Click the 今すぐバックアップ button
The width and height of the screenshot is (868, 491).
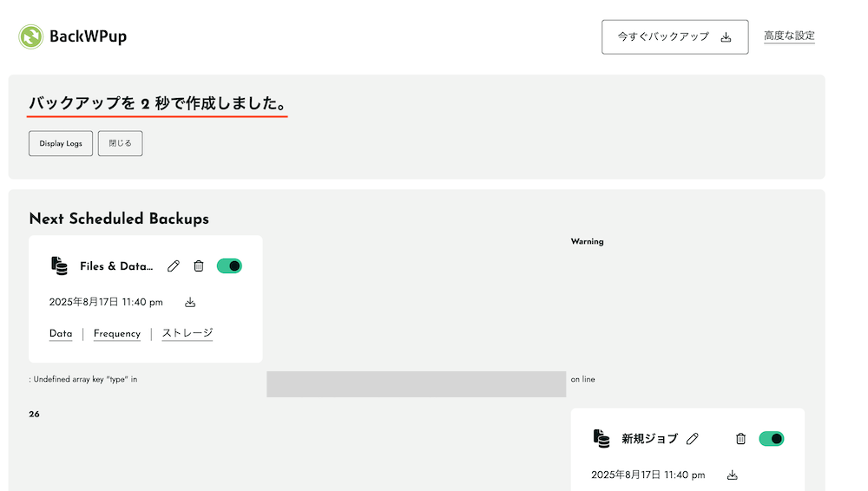tap(674, 37)
